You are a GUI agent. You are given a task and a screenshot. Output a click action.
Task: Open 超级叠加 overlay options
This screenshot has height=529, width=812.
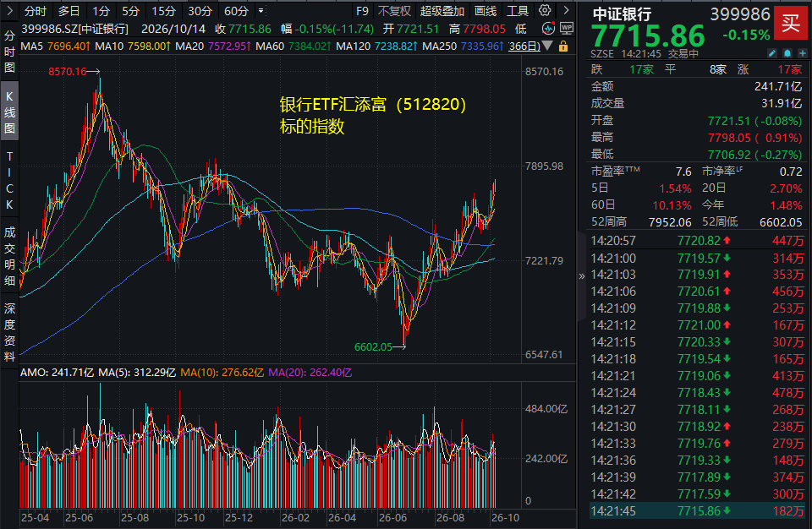[442, 11]
